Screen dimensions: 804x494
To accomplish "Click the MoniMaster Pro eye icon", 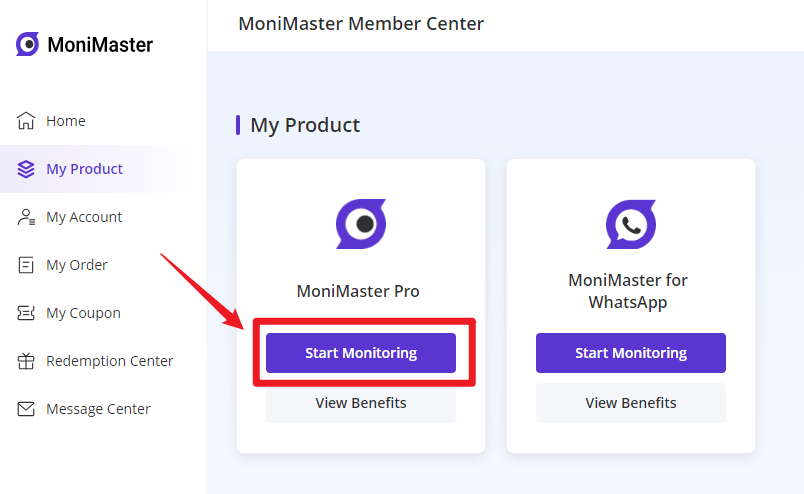I will [361, 224].
